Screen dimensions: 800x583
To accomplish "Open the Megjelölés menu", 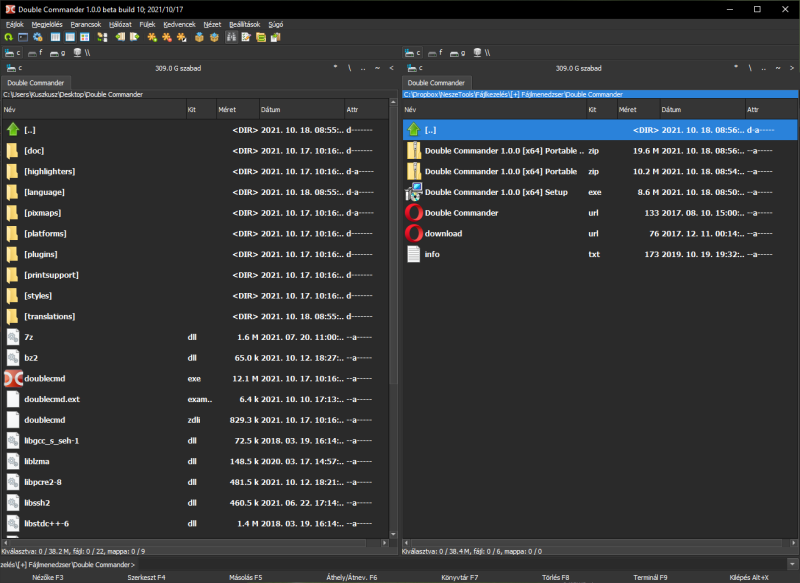I will point(47,24).
